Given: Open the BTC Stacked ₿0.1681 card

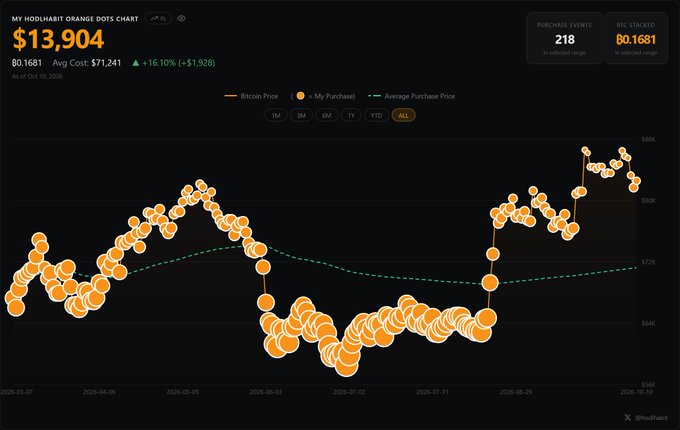Looking at the screenshot, I should point(636,38).
